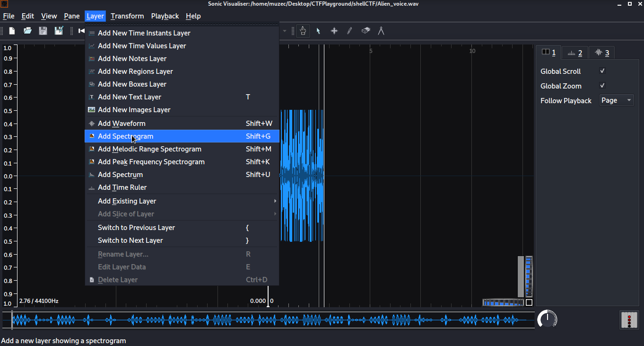Click Add Spectrogram in the Layer menu
The height and width of the screenshot is (346, 644).
(x=182, y=136)
